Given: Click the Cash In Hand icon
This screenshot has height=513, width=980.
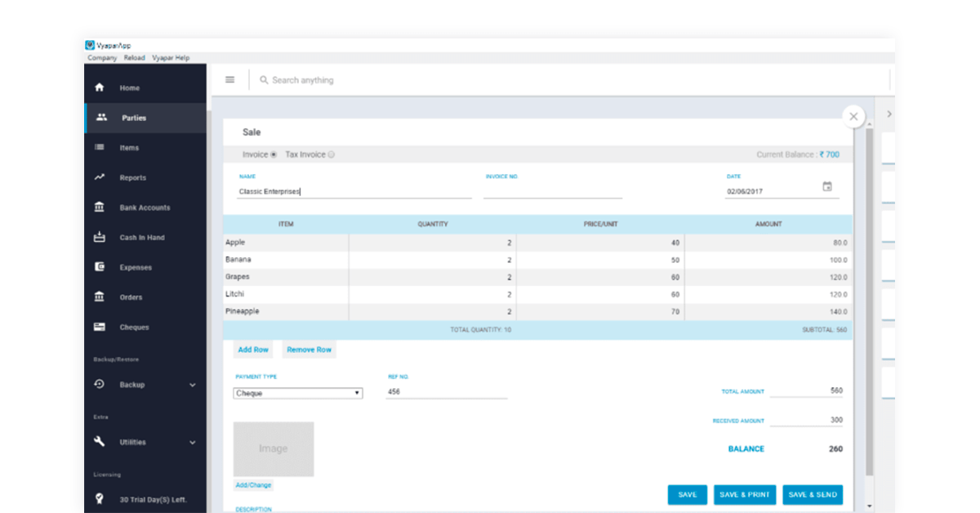Looking at the screenshot, I should coord(100,237).
